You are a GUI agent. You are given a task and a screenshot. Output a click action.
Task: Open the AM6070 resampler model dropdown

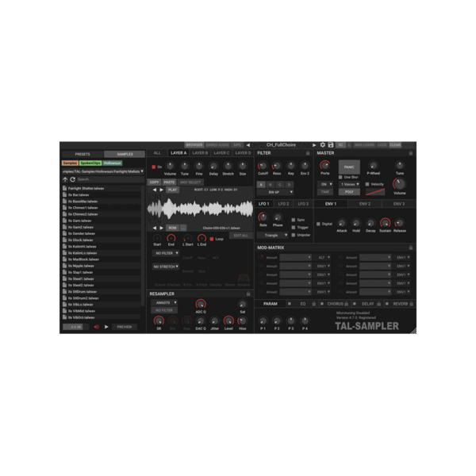pyautogui.click(x=164, y=303)
